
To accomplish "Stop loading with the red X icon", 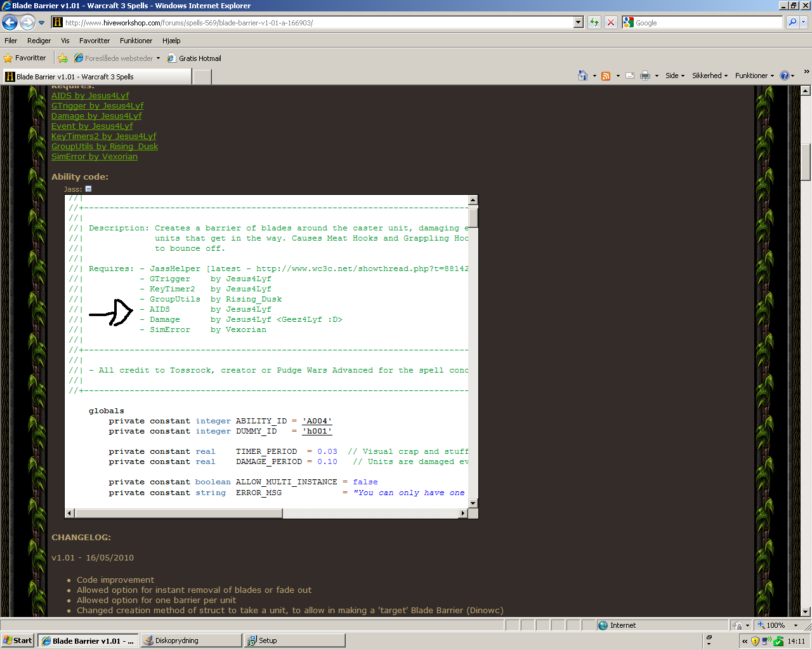I will [x=610, y=22].
